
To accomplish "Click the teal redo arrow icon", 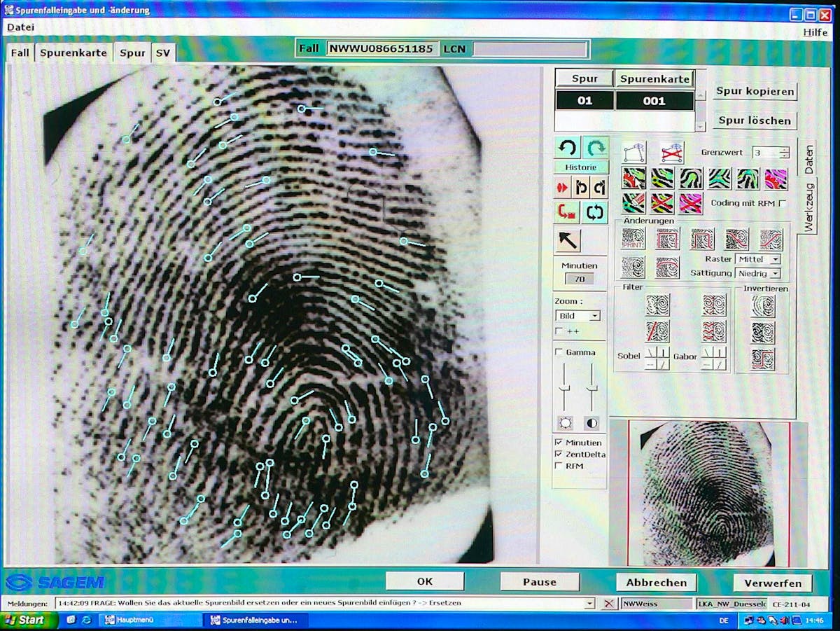I will click(596, 148).
